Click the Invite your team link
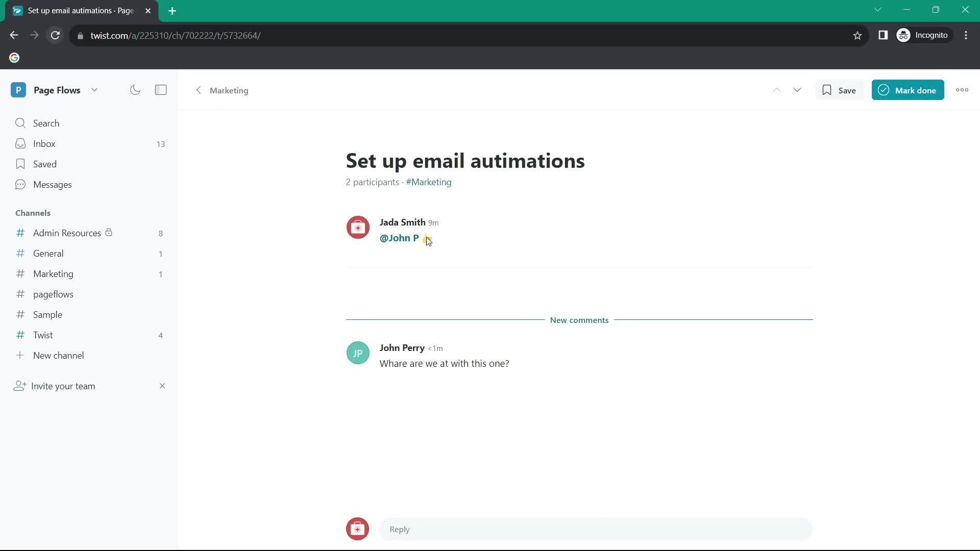Viewport: 980px width, 551px height. [x=63, y=386]
